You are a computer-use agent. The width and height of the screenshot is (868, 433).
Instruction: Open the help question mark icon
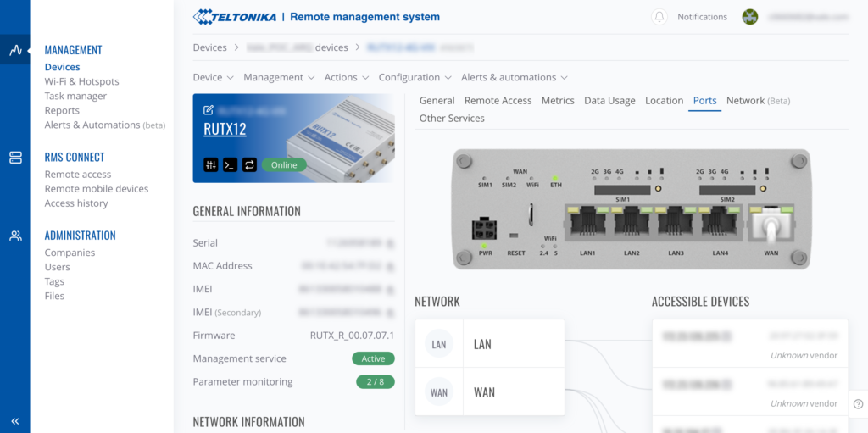[x=858, y=403]
